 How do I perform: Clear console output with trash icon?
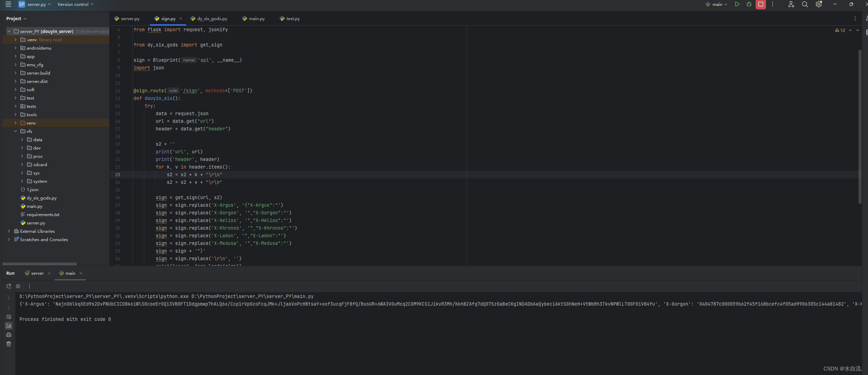coord(9,344)
